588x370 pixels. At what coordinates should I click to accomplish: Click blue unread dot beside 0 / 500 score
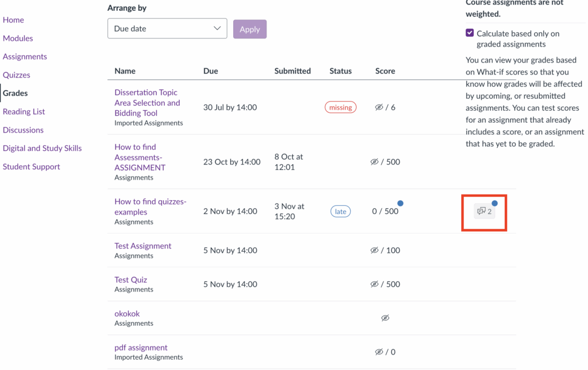[x=400, y=204]
